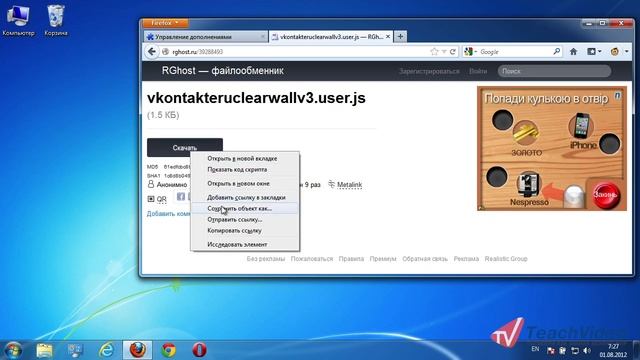Click the Facebook share icon
640x360 pixels.
pyautogui.click(x=181, y=197)
